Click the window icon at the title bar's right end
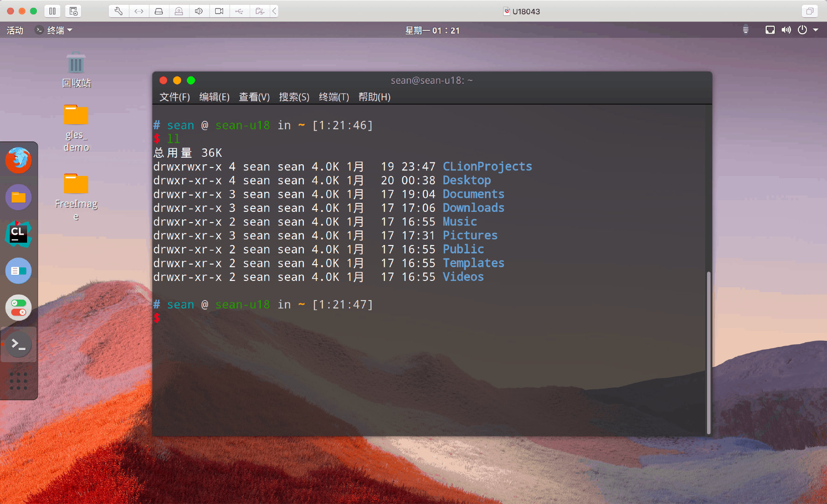Viewport: 827px width, 504px height. [x=810, y=11]
